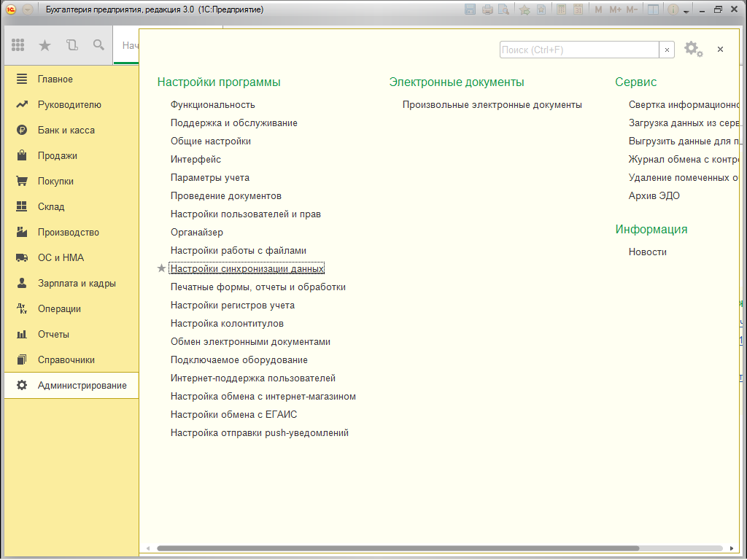
Task: Click the M- memory button
Action: [x=632, y=9]
